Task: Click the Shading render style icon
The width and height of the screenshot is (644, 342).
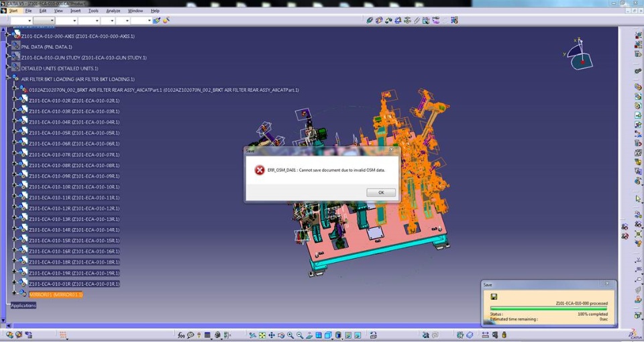Action: tap(338, 335)
